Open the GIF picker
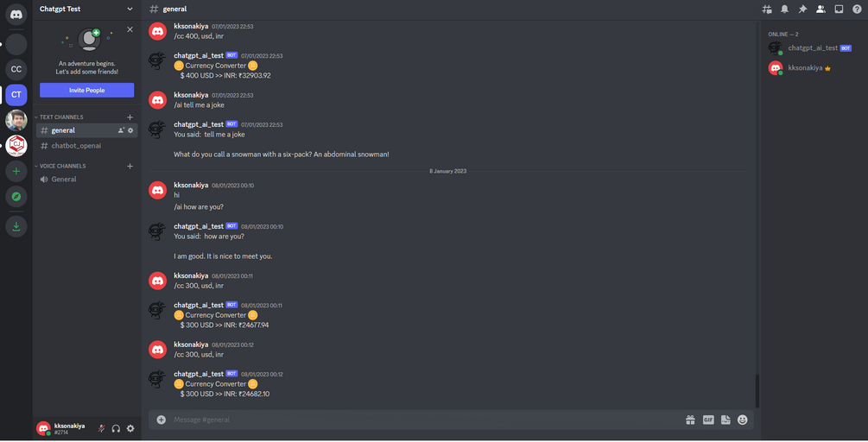The height and width of the screenshot is (442, 868). pos(708,420)
